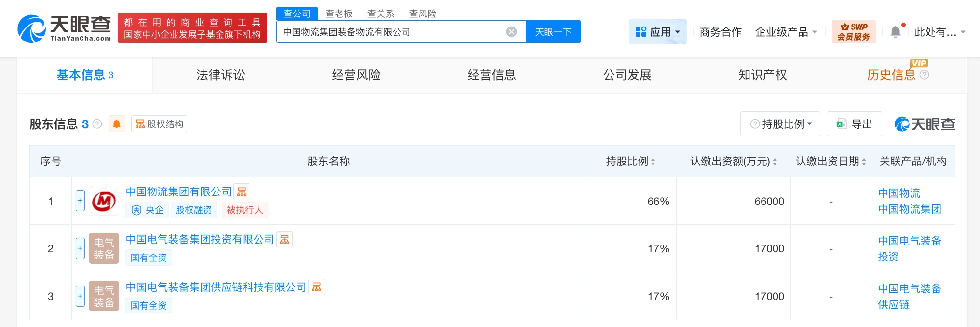
Task: Click the 导出 export button
Action: 854,124
